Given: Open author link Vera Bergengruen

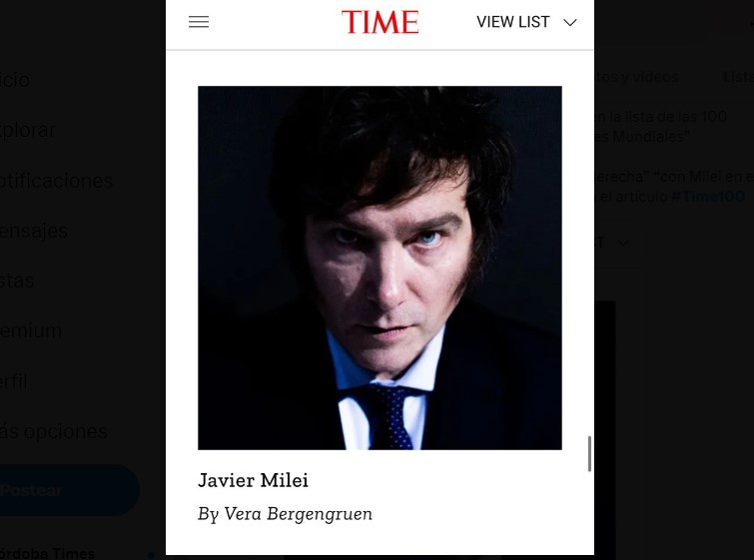Looking at the screenshot, I should [x=299, y=514].
